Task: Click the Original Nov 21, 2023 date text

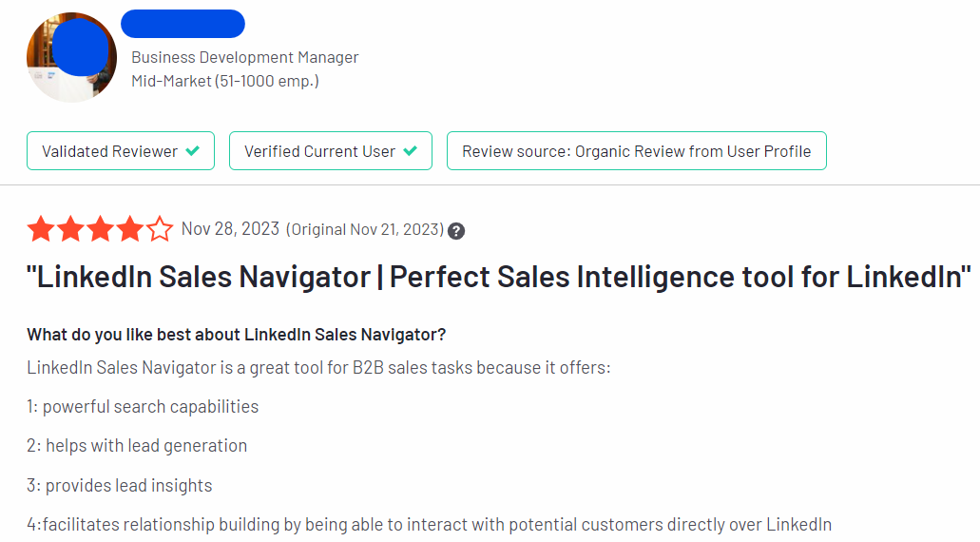Action: (365, 229)
